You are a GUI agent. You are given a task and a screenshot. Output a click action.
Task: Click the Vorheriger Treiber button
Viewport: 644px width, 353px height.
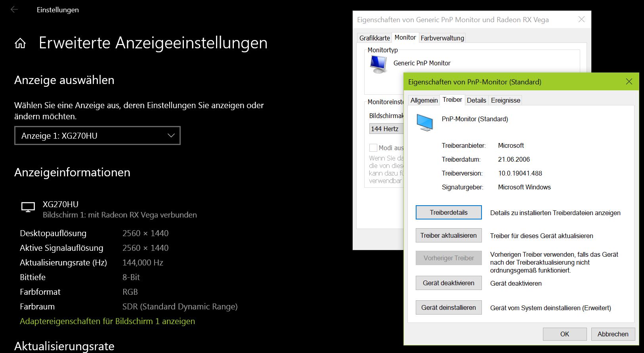[449, 258]
